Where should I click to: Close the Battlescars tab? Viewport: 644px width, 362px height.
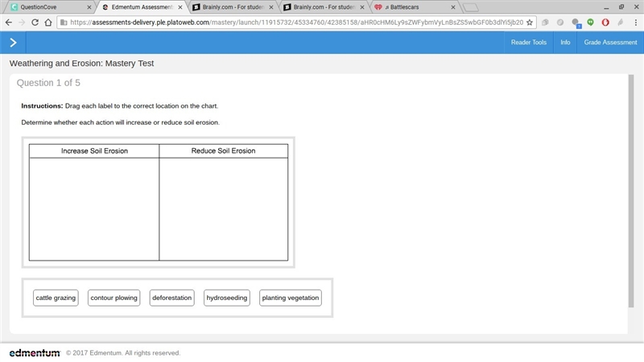click(x=453, y=7)
